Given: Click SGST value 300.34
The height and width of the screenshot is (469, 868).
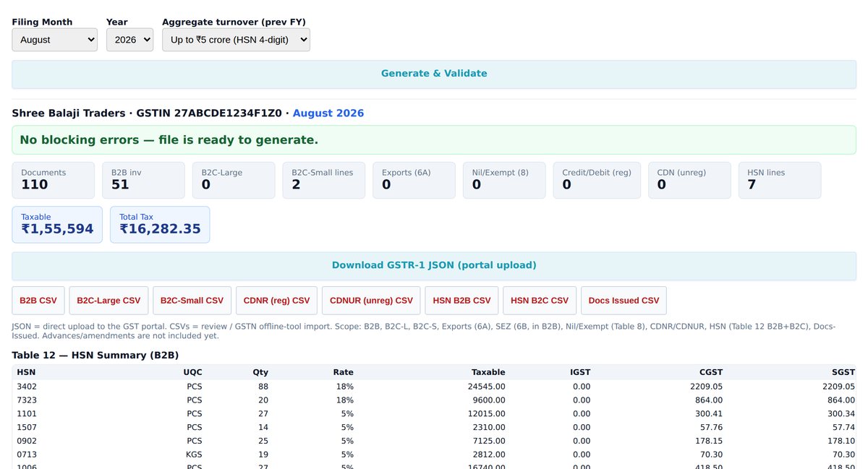Looking at the screenshot, I should (x=841, y=414).
